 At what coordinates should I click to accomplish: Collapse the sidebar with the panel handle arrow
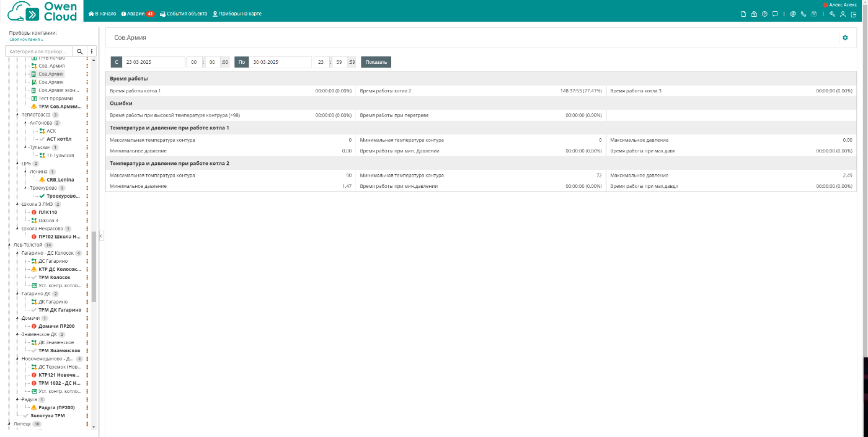(x=101, y=236)
